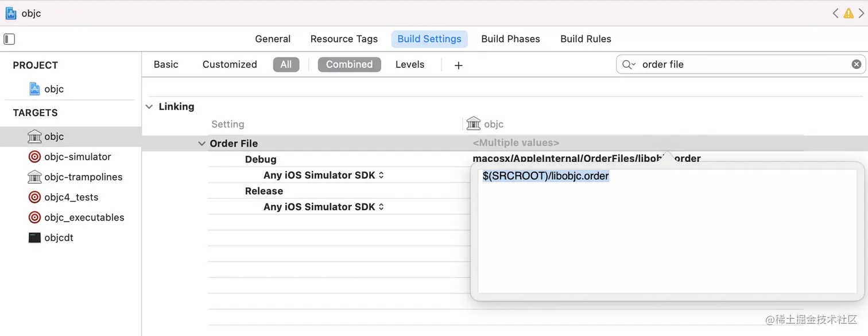
Task: Toggle the sidebar panel icon
Action: [x=9, y=39]
